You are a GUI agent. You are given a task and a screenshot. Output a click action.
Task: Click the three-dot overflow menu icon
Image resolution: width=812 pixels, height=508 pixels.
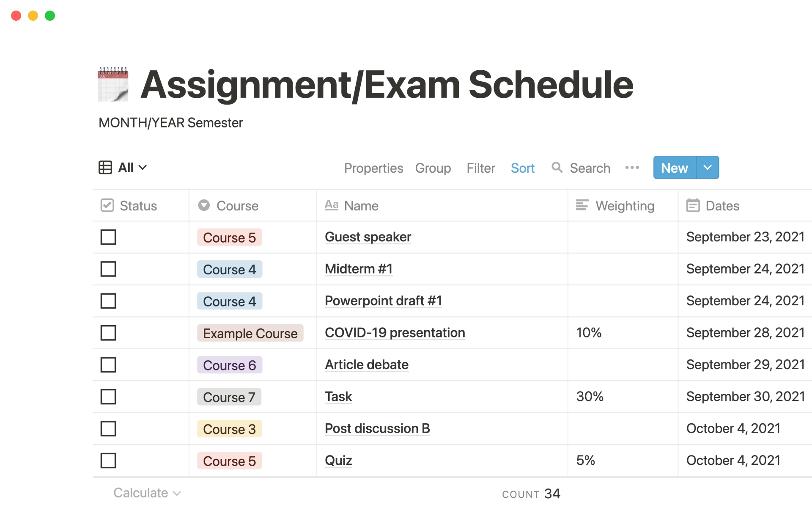pos(633,167)
